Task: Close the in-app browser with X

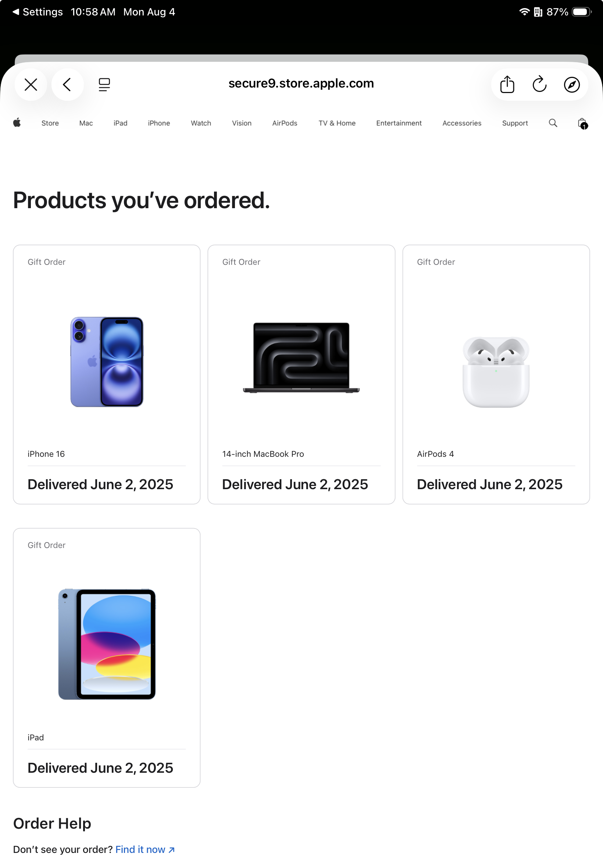Action: pos(31,85)
